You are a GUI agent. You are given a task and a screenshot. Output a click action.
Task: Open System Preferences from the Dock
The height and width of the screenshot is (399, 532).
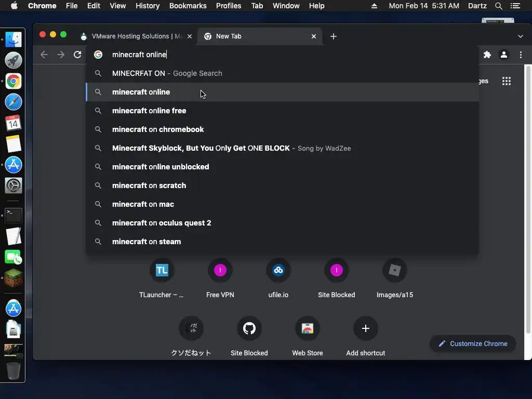(14, 185)
